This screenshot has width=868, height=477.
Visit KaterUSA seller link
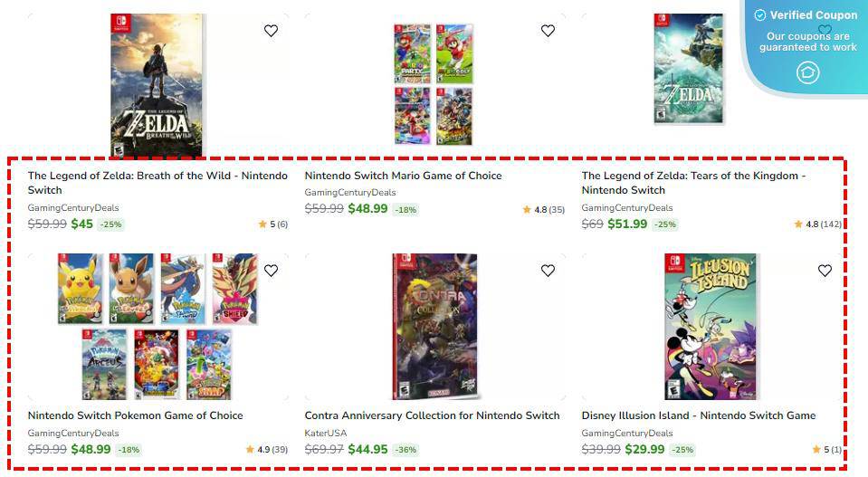(x=326, y=433)
